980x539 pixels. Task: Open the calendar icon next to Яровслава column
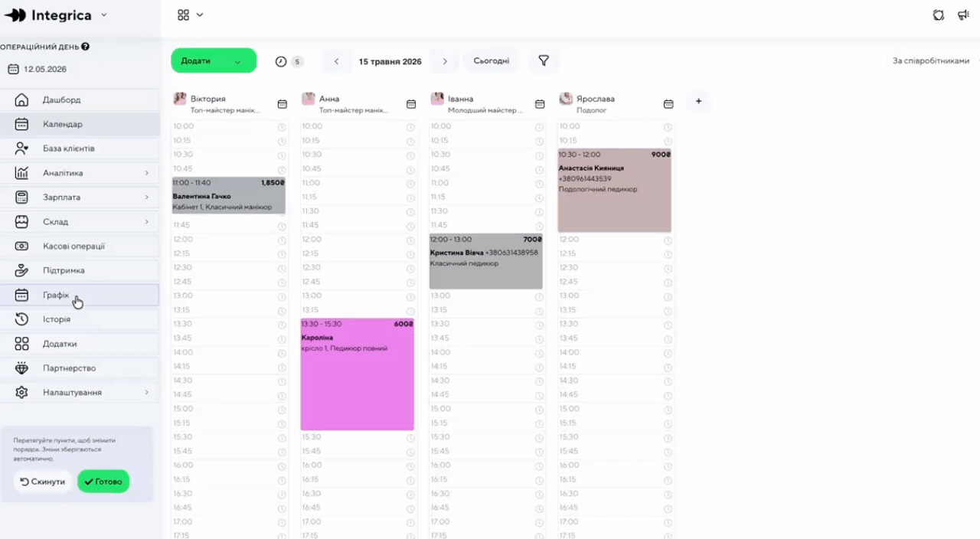click(668, 104)
